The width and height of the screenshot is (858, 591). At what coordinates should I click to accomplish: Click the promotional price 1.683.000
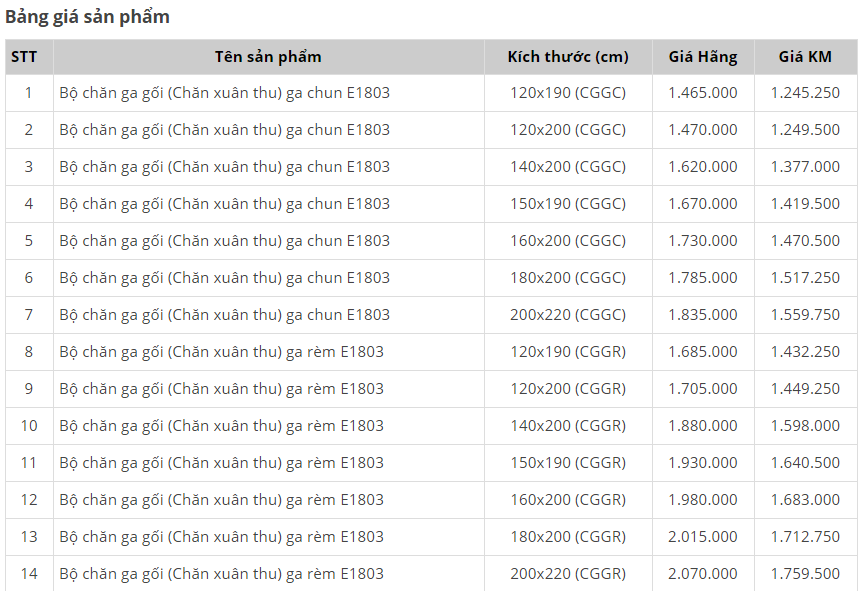[x=805, y=500]
